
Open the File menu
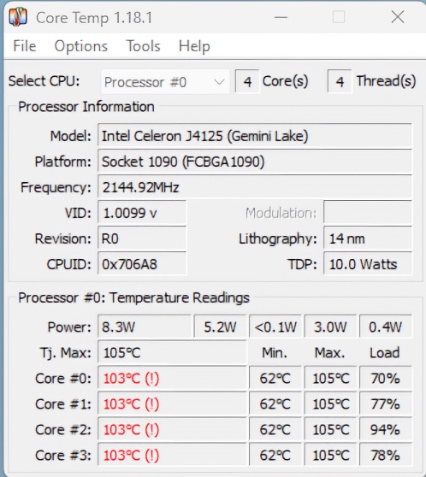point(24,46)
